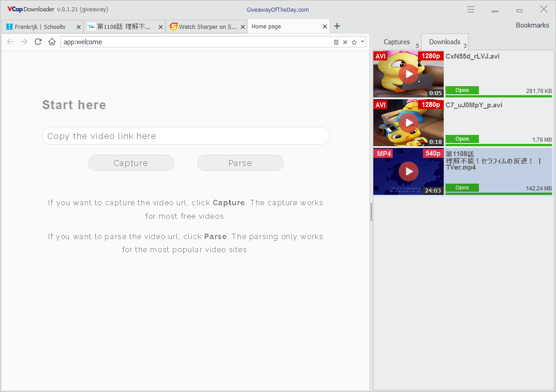This screenshot has height=392, width=556.
Task: Open a new tab with plus button
Action: [337, 26]
